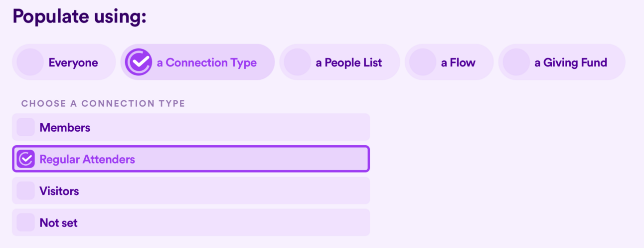The height and width of the screenshot is (248, 644).
Task: Click the 'Members' row label
Action: pos(65,128)
